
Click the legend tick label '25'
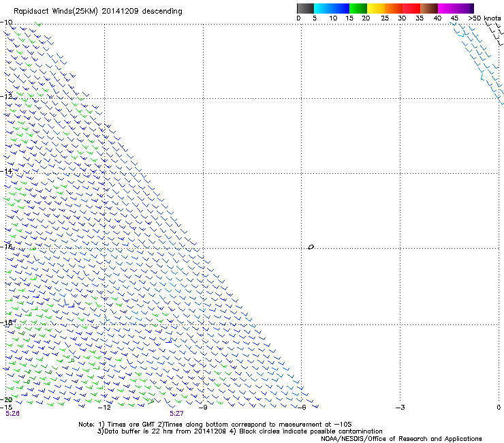[385, 18]
